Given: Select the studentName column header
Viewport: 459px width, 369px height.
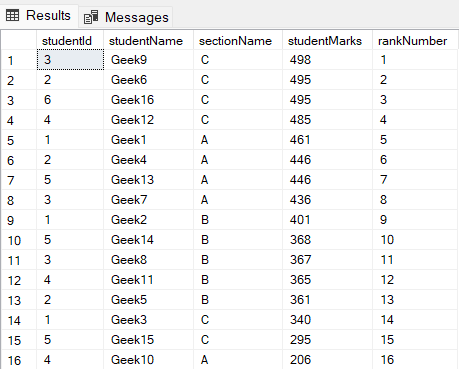Looking at the screenshot, I should pyautogui.click(x=149, y=41).
